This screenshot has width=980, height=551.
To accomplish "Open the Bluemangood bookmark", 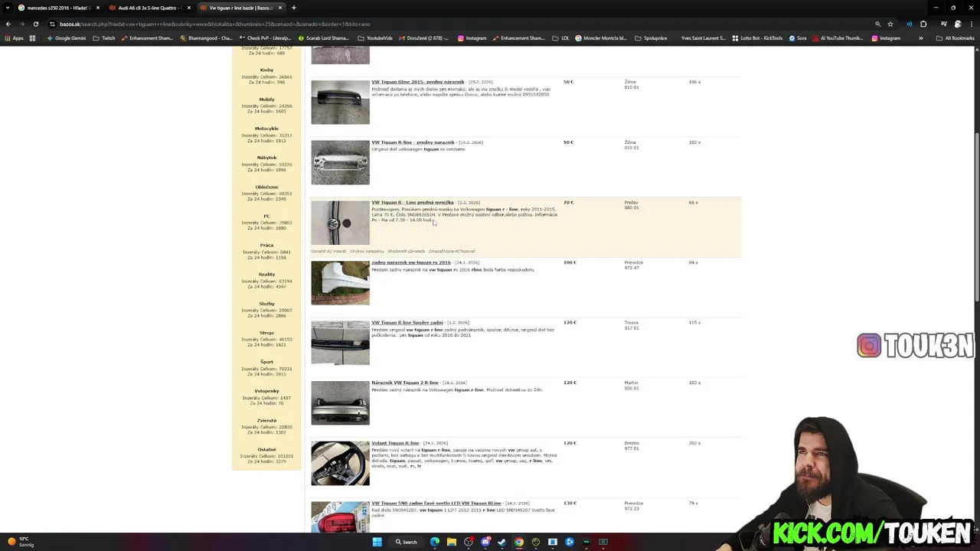I will 207,38.
